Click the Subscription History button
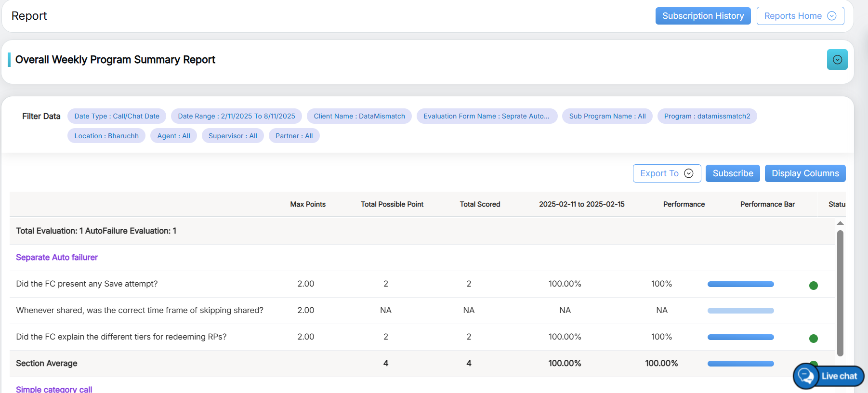Image resolution: width=868 pixels, height=393 pixels. pyautogui.click(x=702, y=16)
